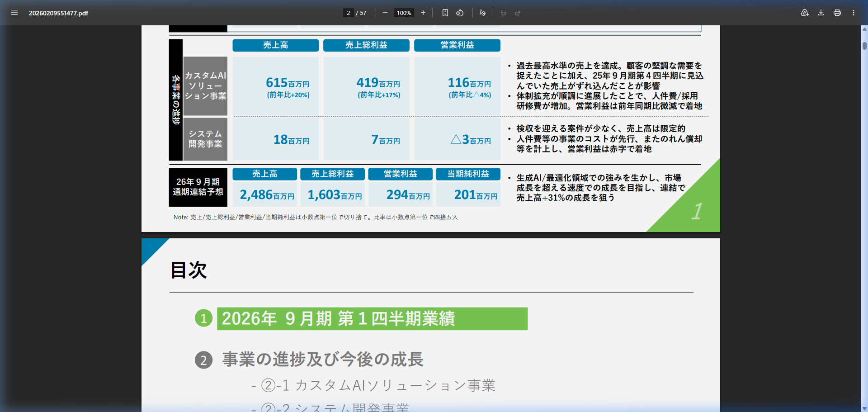Rotate the document counterclockwise
This screenshot has height=412, width=868.
(460, 13)
